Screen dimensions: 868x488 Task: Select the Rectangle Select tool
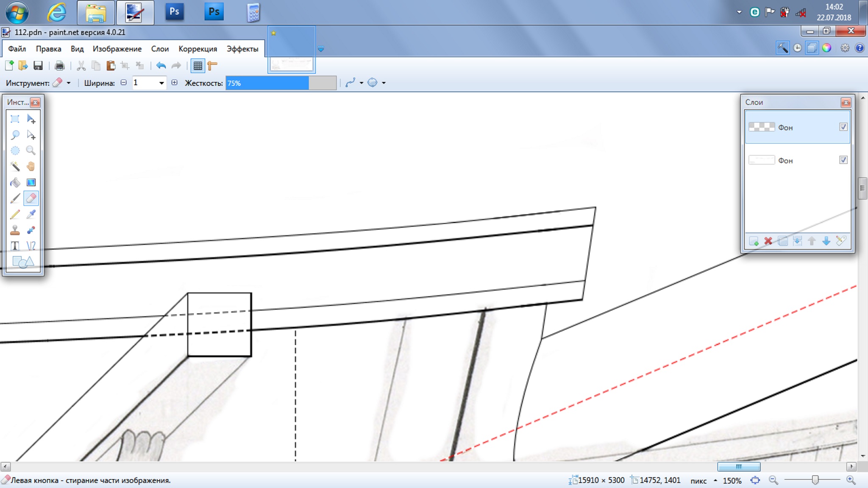pyautogui.click(x=15, y=119)
